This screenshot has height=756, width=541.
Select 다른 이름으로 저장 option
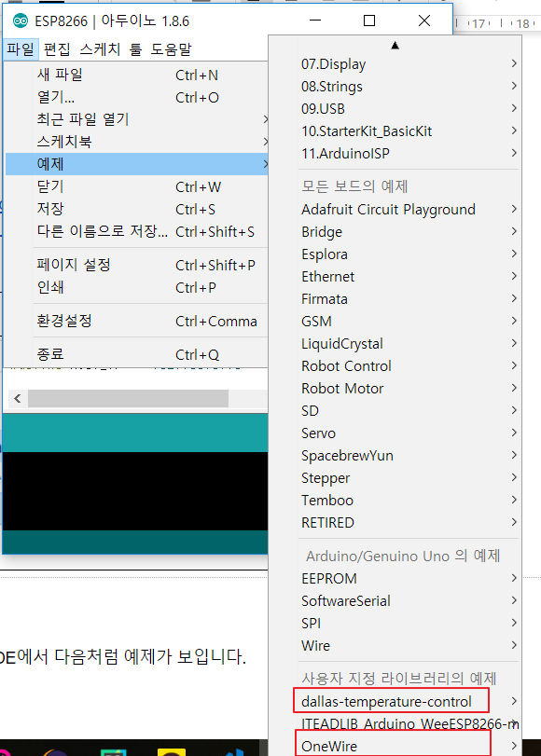click(x=136, y=231)
